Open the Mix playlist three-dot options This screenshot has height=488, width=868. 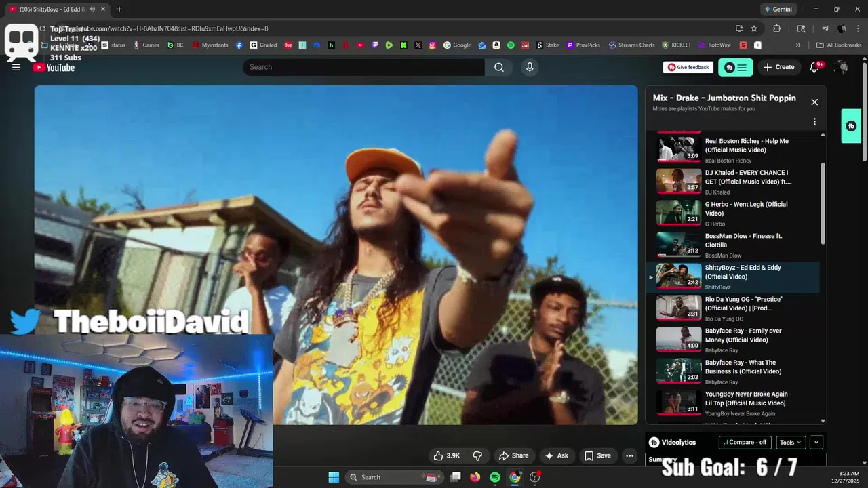[814, 122]
